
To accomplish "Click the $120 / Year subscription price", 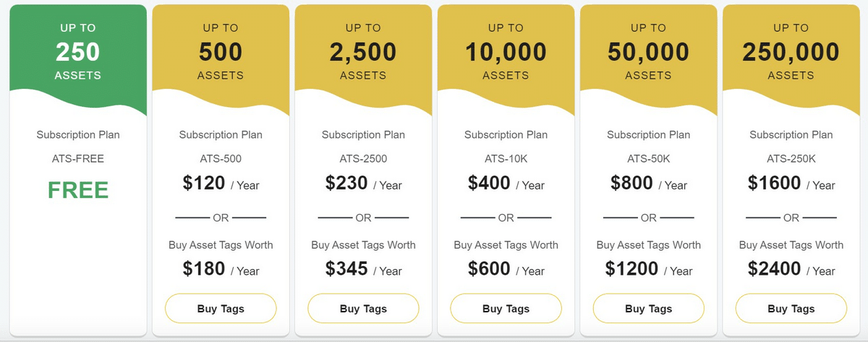I will pos(221,184).
